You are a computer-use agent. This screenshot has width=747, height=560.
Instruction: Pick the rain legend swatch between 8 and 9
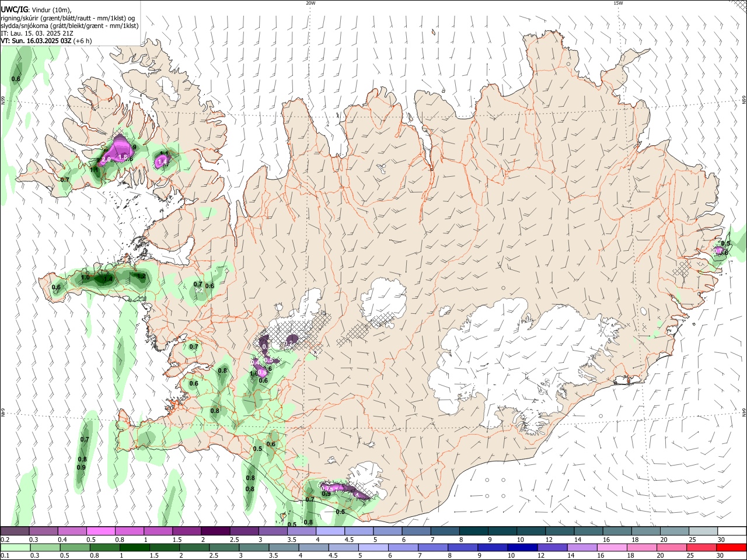tap(462, 547)
